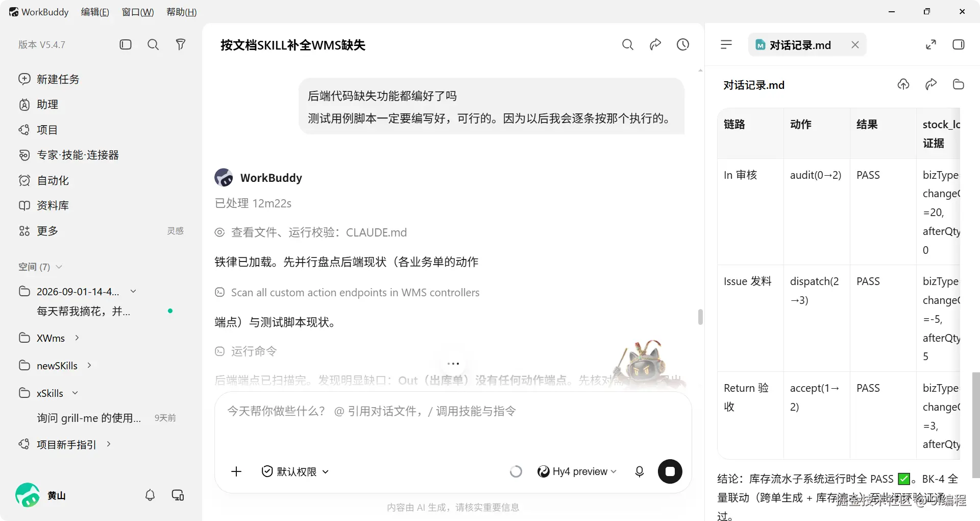The image size is (980, 521).
Task: Click the 灵感 inspiration label
Action: [175, 231]
